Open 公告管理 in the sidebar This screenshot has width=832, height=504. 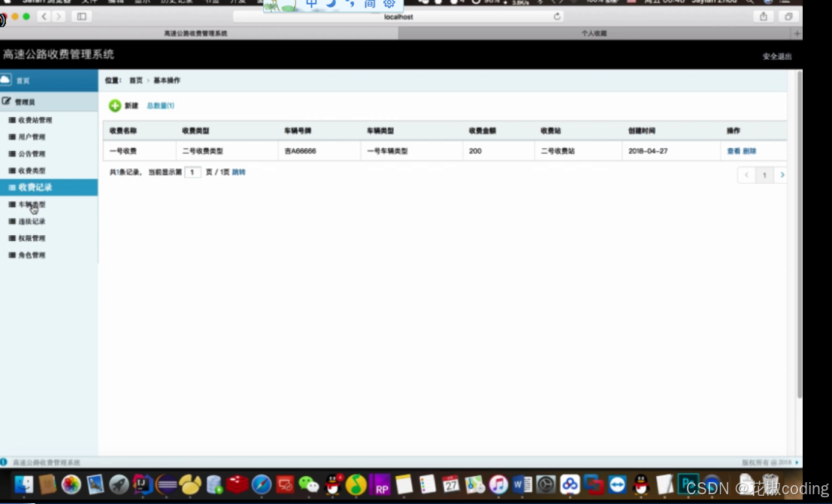(32, 154)
